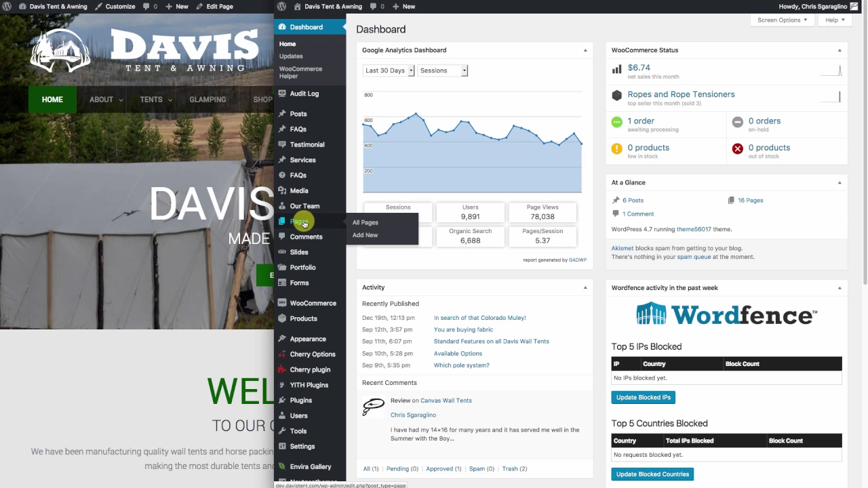Click the Slides icon in sidebar
This screenshot has height=488, width=868.
tap(282, 252)
